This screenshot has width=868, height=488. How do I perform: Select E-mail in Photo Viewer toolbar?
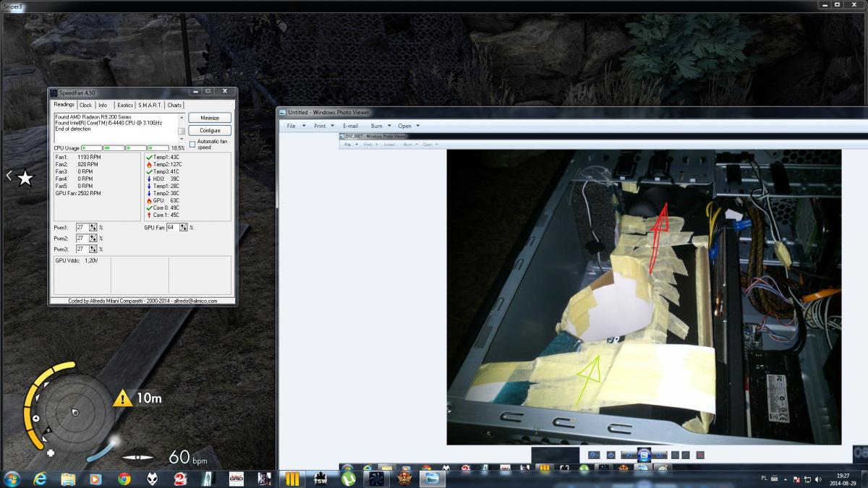click(x=350, y=126)
